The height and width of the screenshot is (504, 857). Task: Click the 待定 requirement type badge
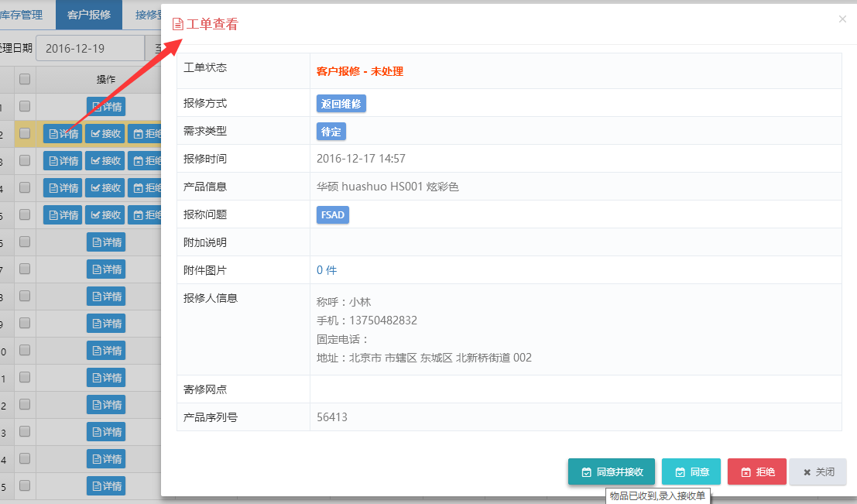point(331,132)
